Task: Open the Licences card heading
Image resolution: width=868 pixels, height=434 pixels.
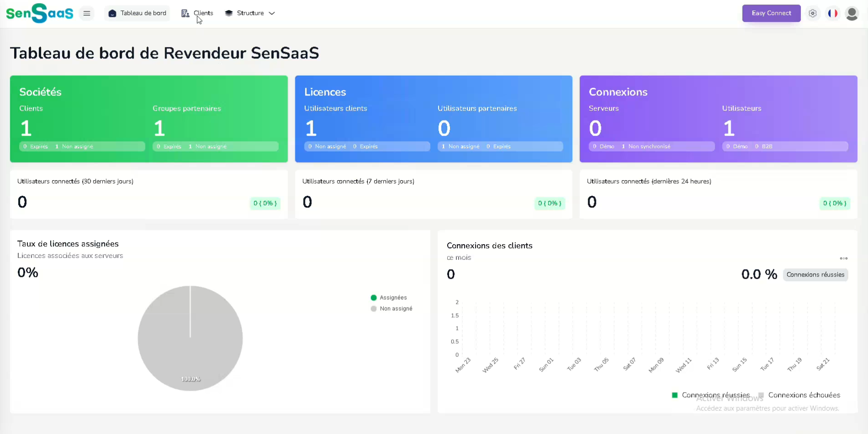Action: click(325, 92)
